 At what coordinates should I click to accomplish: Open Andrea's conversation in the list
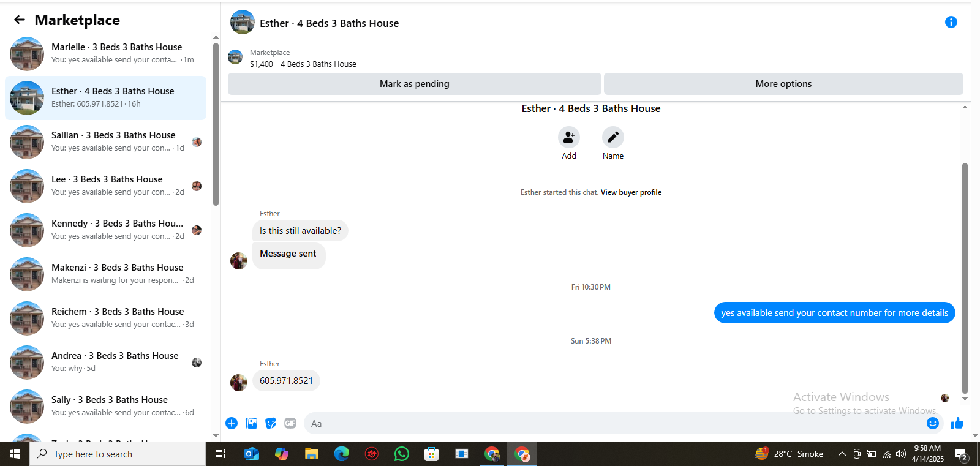(x=105, y=363)
